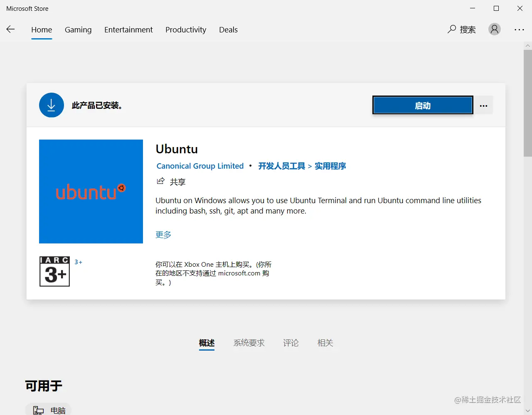The width and height of the screenshot is (532, 415).
Task: Switch to the Gaming tab
Action: 78,29
